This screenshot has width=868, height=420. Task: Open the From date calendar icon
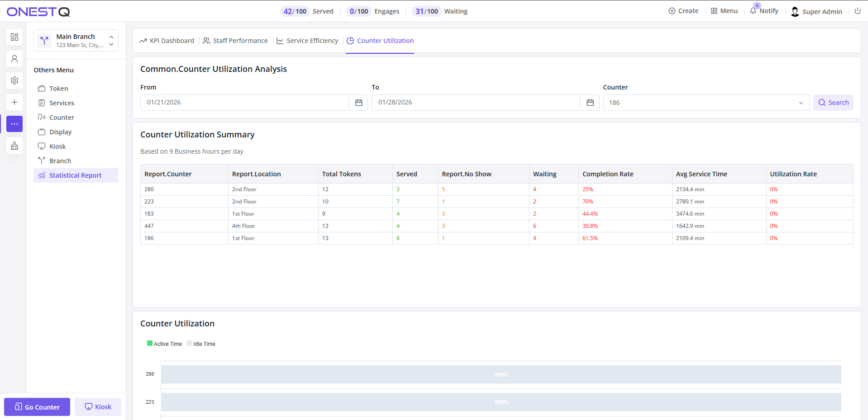pos(358,103)
